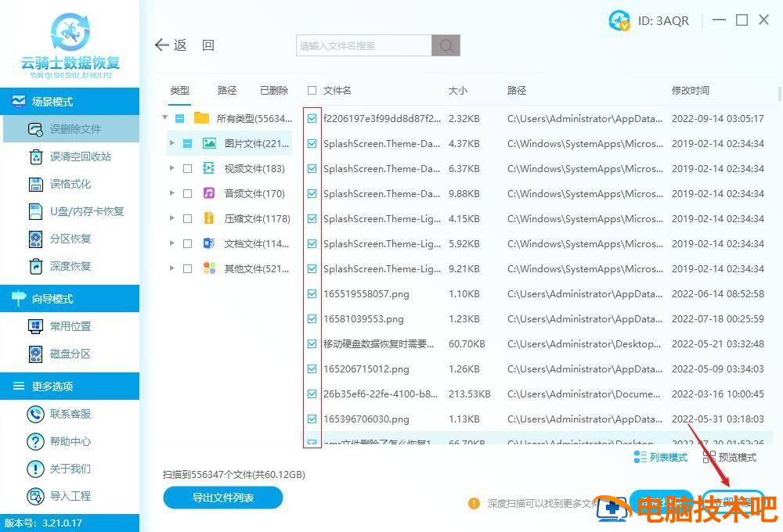Switch to the 已删除 tab
Image resolution: width=783 pixels, height=532 pixels.
coord(274,90)
